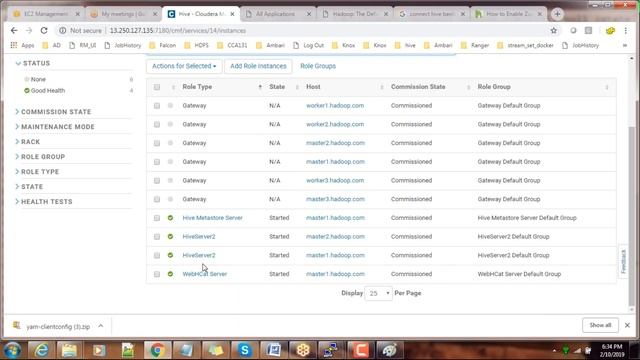
Task: Switch to the EC2 Management browser tab
Action: (46, 14)
